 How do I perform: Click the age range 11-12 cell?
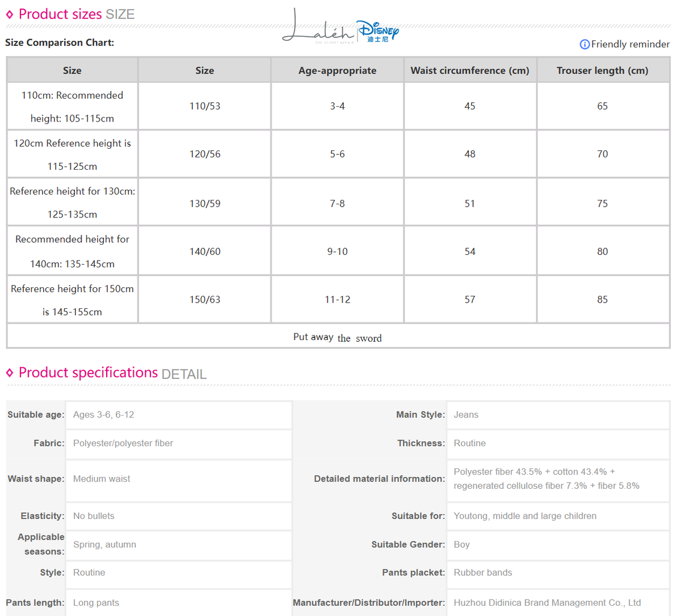[x=338, y=300]
